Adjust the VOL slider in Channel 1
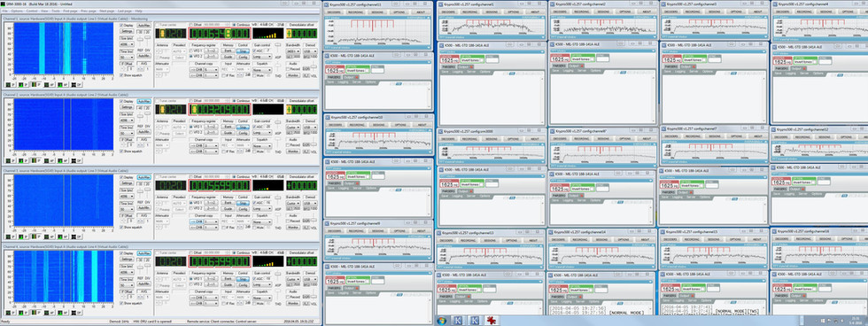 click(314, 66)
